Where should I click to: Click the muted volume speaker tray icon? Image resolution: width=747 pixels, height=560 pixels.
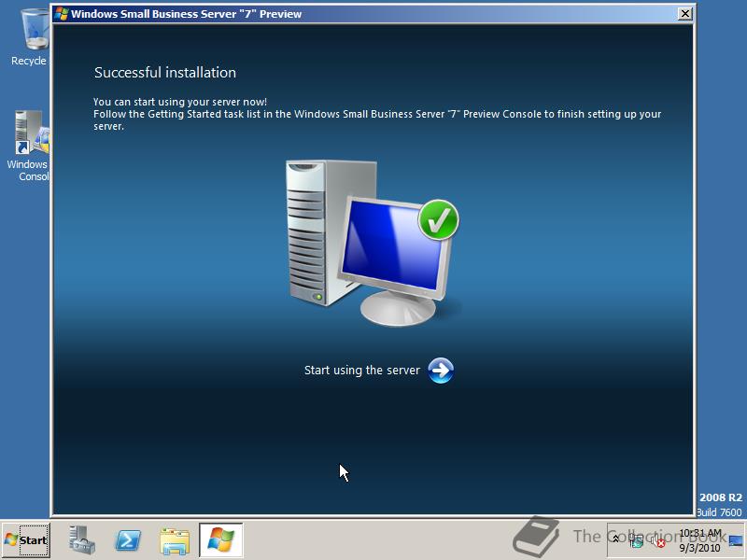[x=657, y=541]
